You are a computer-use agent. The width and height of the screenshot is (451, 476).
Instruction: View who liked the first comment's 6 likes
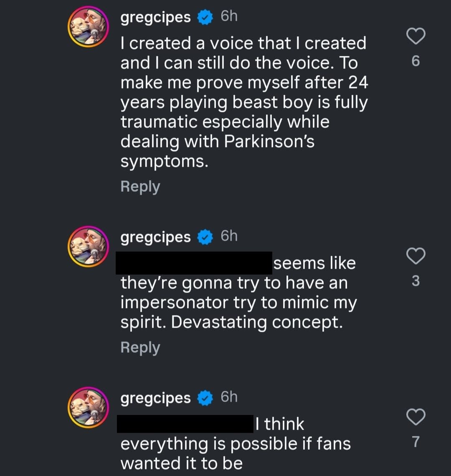[416, 60]
